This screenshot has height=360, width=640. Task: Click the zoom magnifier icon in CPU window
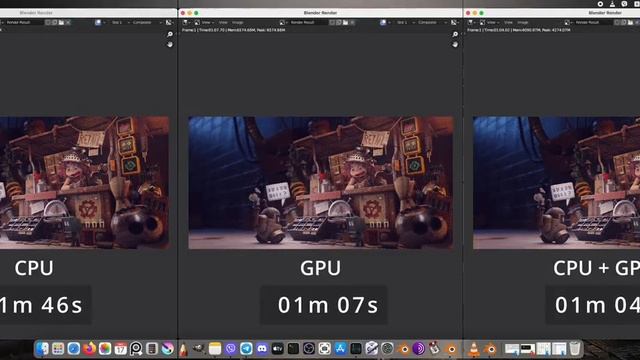[170, 34]
